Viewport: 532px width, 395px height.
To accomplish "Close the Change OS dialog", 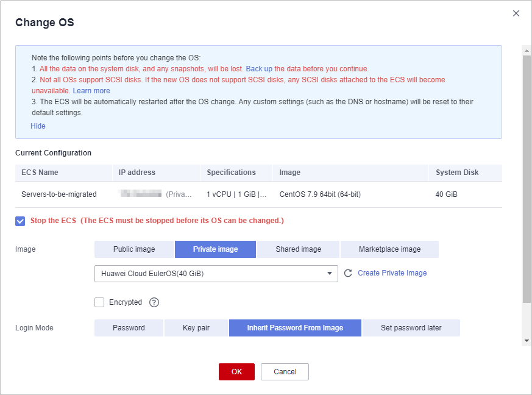I will click(x=516, y=13).
